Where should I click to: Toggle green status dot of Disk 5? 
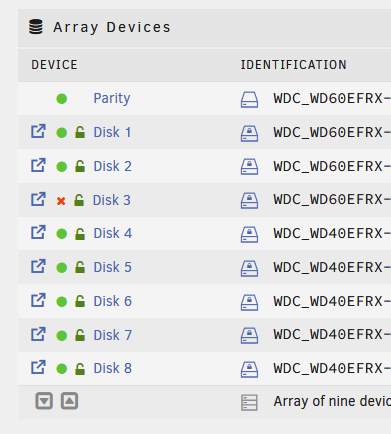[62, 268]
